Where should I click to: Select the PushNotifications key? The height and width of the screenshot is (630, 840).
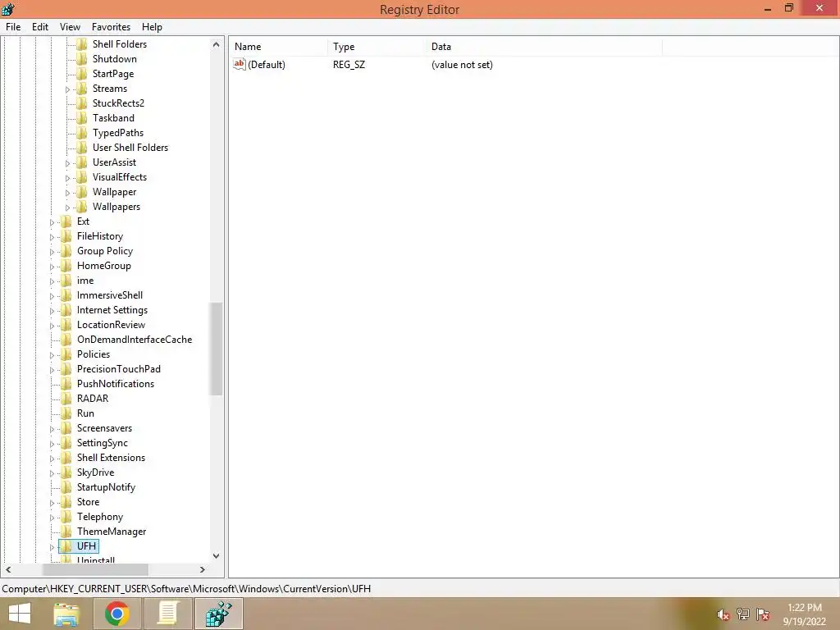coord(115,384)
